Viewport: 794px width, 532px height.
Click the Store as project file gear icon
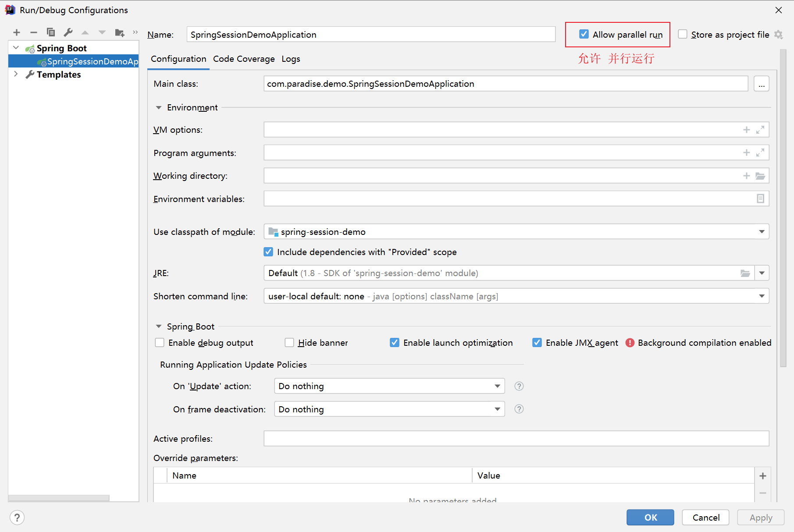[x=779, y=35]
